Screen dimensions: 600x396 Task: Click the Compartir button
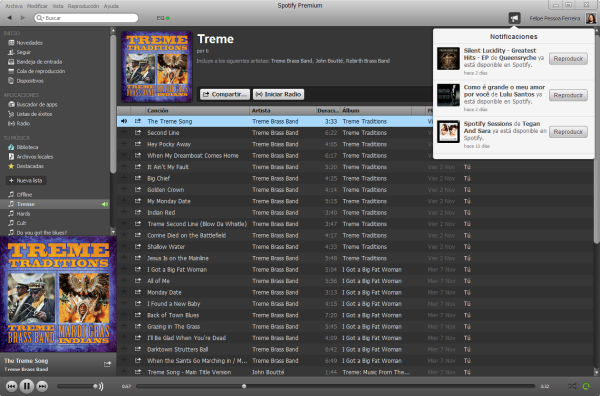click(225, 94)
